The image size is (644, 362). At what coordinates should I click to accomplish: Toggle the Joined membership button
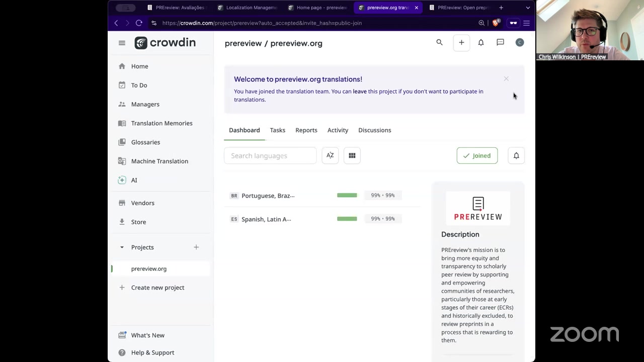[x=477, y=156]
